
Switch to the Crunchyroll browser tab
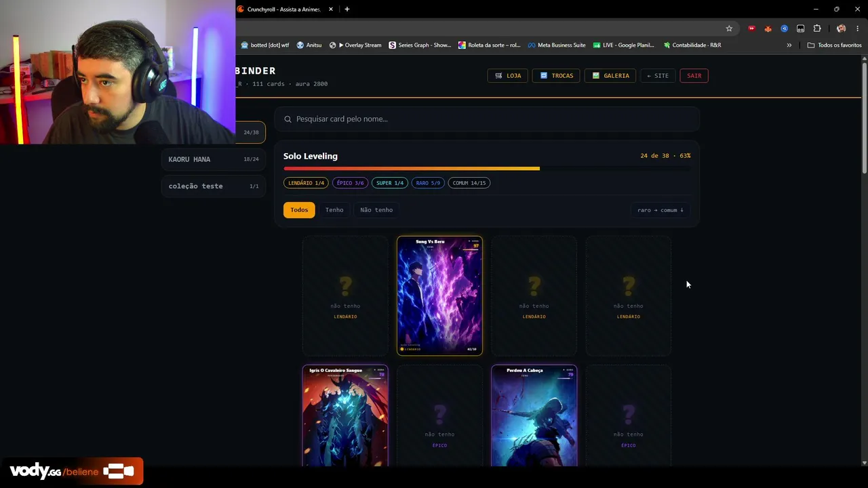(x=283, y=9)
